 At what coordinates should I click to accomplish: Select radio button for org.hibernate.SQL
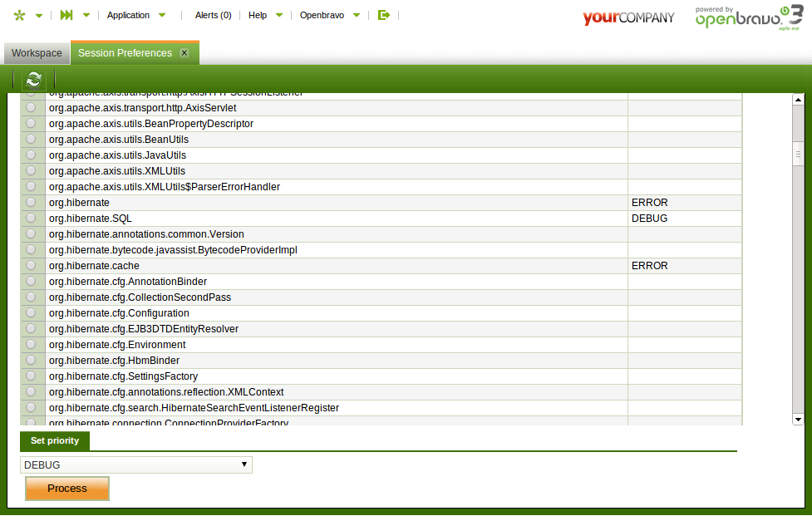tap(31, 219)
